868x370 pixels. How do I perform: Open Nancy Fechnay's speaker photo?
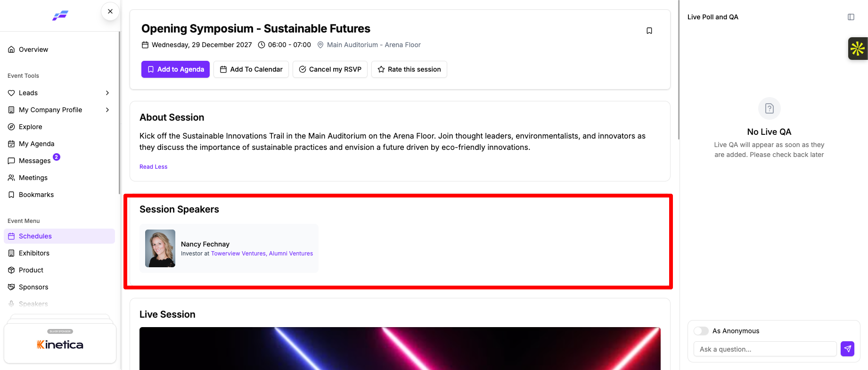[160, 248]
